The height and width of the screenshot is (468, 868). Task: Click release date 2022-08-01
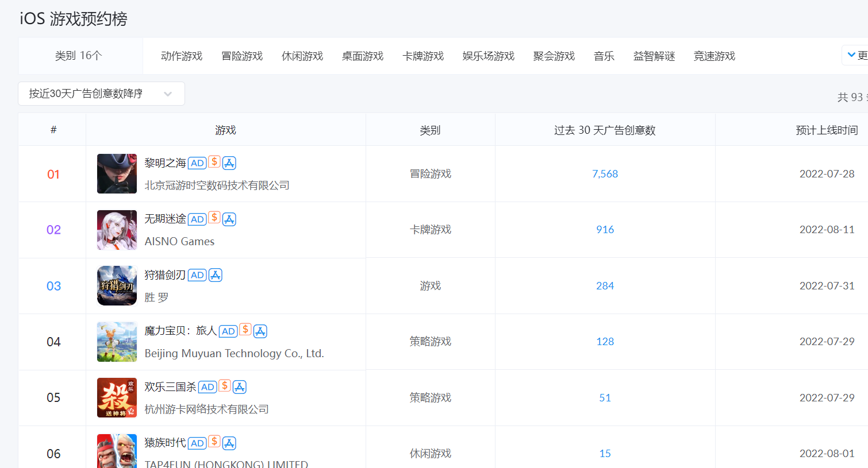tap(827, 454)
